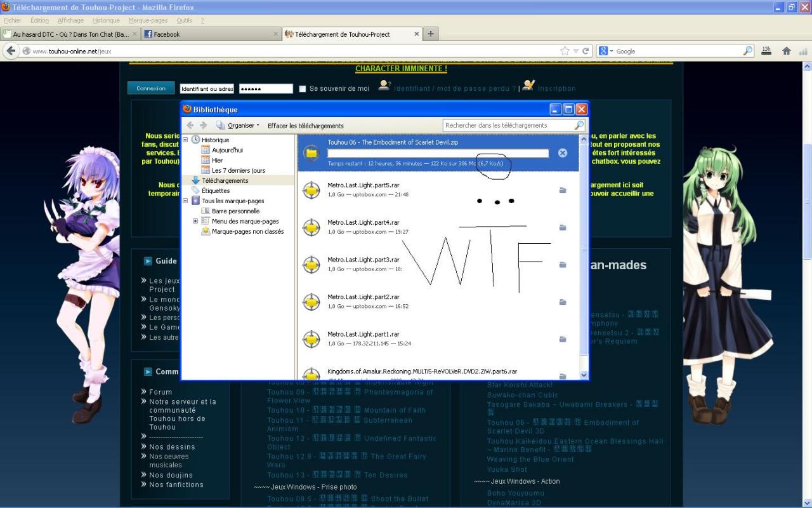
Task: Open containing folder for Metro.Last.Light.part2.rar
Action: (x=563, y=302)
